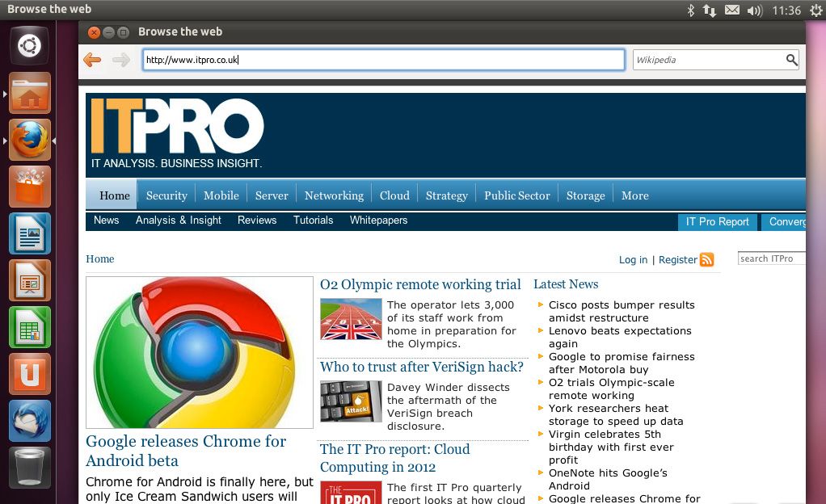The width and height of the screenshot is (826, 504).
Task: Open 'Google to promise fairness' news item
Action: coord(622,363)
